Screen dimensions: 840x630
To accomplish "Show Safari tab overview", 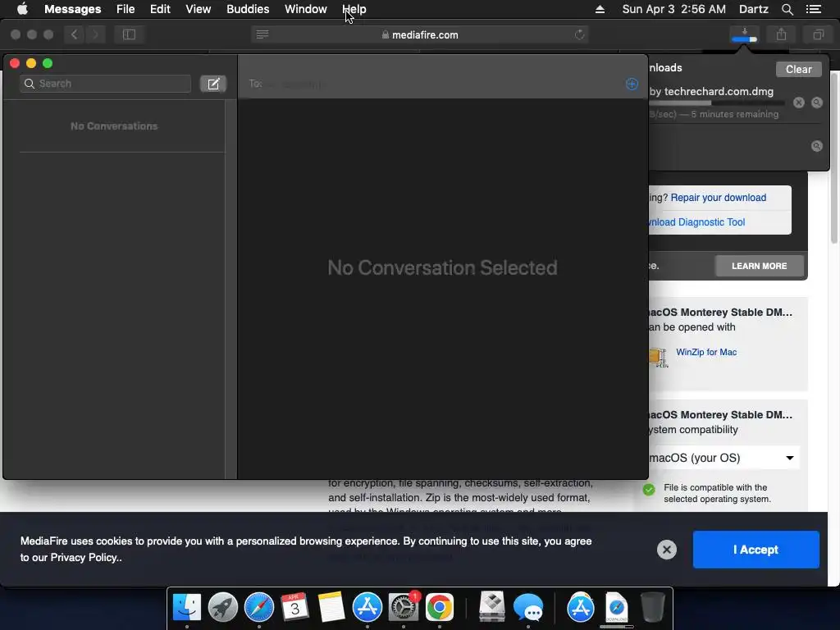I will tap(818, 34).
